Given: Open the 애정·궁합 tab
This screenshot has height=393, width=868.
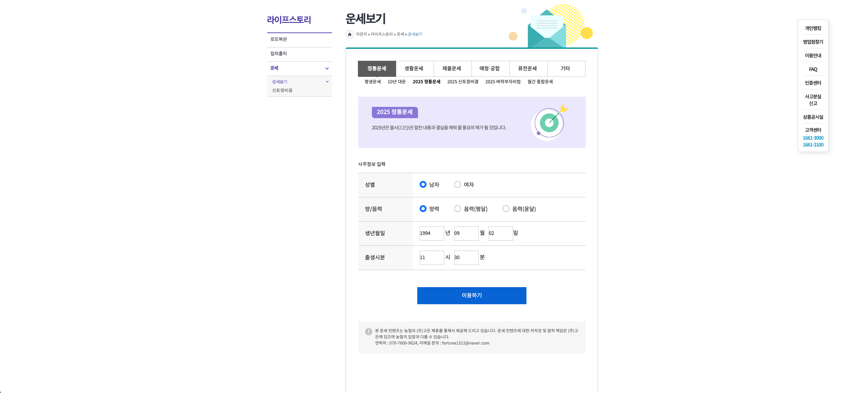Looking at the screenshot, I should tap(490, 68).
